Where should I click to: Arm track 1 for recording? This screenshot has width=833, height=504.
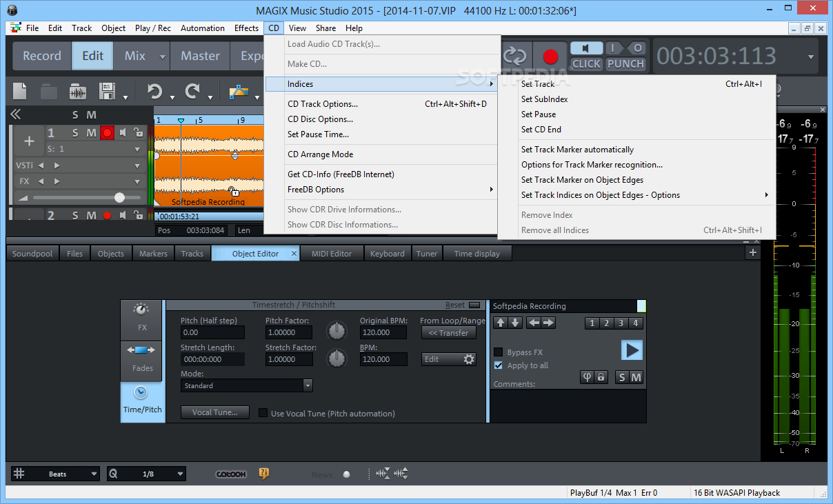pos(107,133)
